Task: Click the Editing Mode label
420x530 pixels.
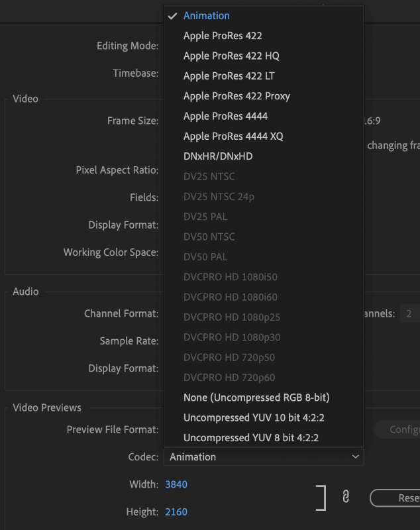Action: click(x=127, y=46)
